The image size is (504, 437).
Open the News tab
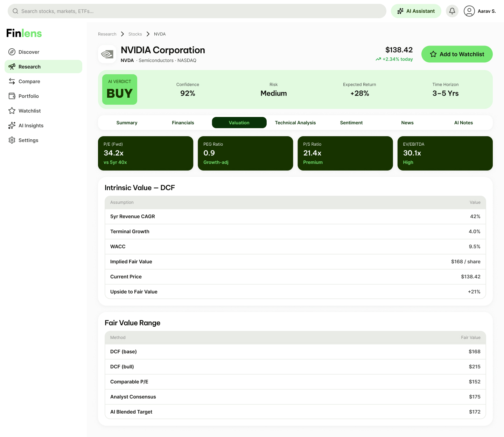[407, 123]
